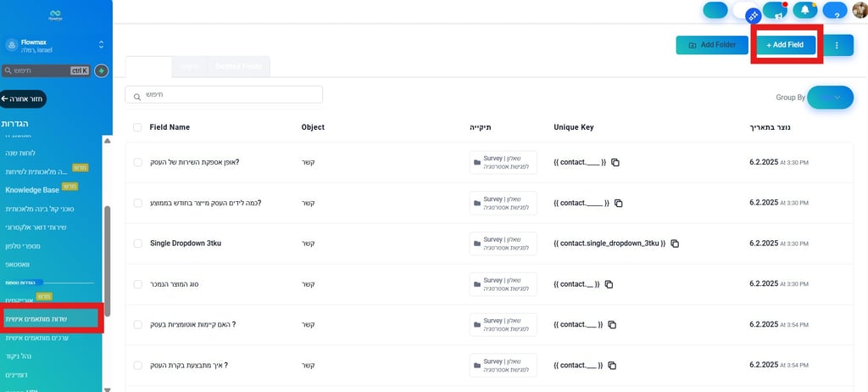This screenshot has width=868, height=392.
Task: Check the box for 'סוג המוצר הנמכר'
Action: point(138,284)
